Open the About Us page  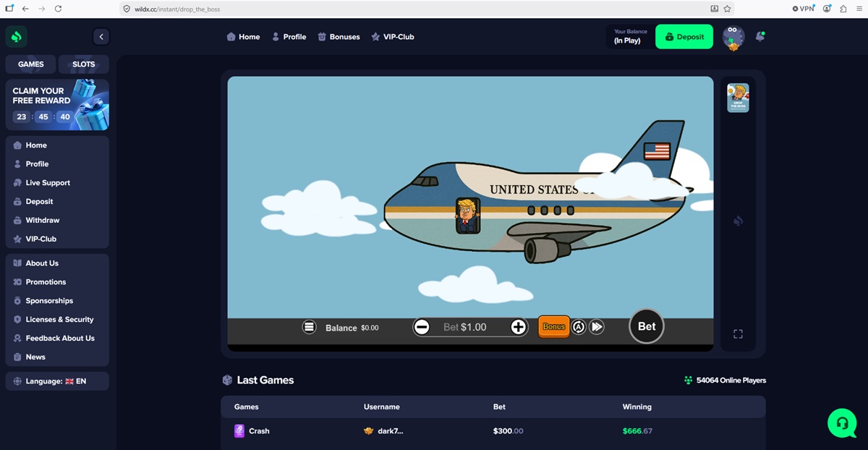(57, 263)
